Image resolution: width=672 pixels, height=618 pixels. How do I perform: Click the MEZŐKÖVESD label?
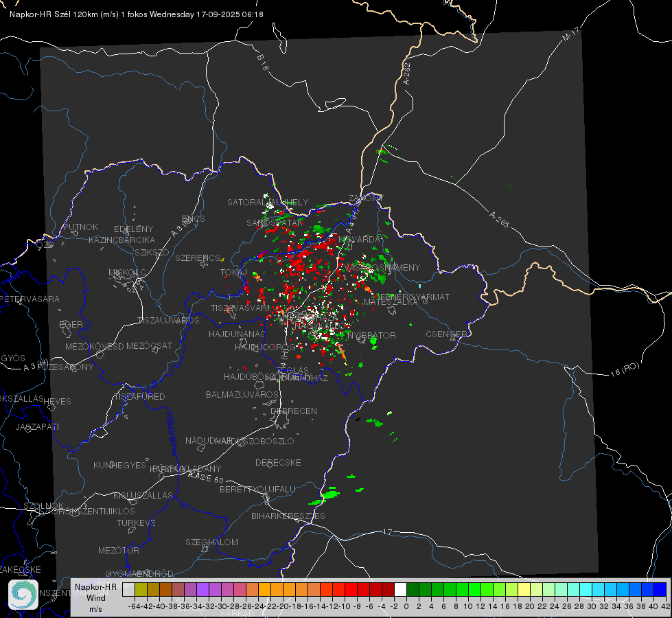[x=94, y=346]
